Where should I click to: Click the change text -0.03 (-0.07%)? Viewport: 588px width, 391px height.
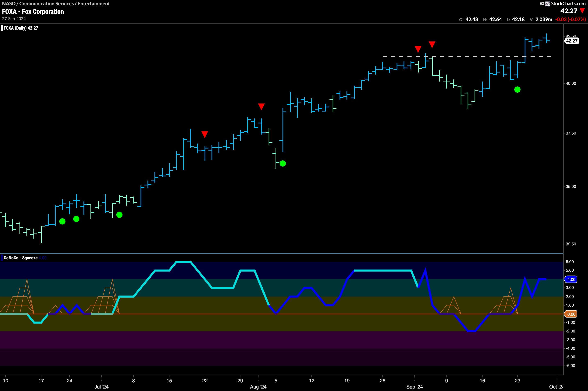570,20
